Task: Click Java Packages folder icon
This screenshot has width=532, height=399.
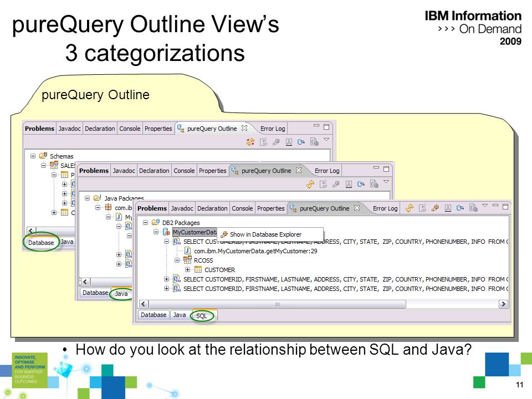Action: pyautogui.click(x=98, y=197)
